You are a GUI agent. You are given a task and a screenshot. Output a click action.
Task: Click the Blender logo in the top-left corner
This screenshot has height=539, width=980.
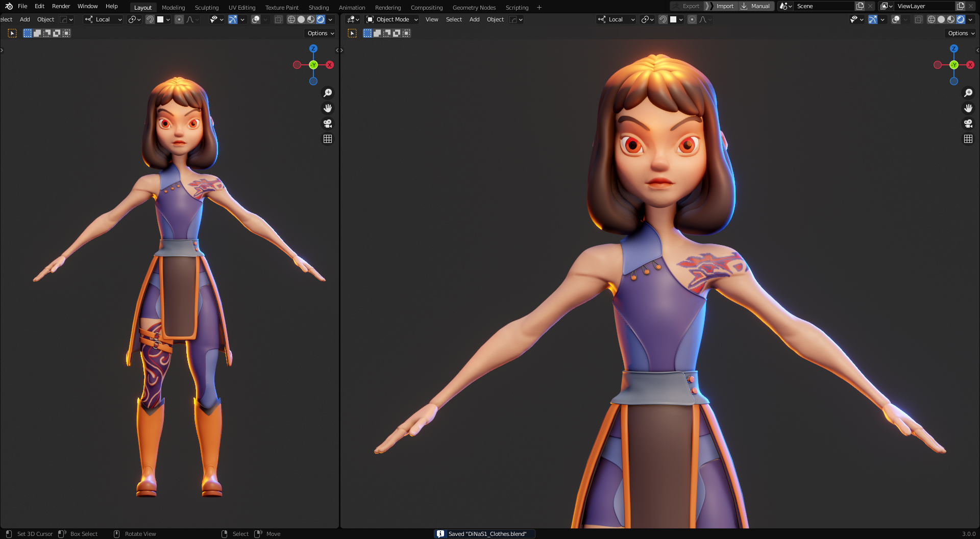point(9,6)
